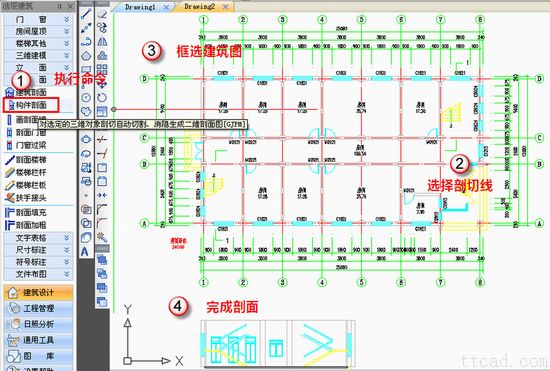
Task: Pin the 浩辰建筑 side panel
Action: point(60,6)
